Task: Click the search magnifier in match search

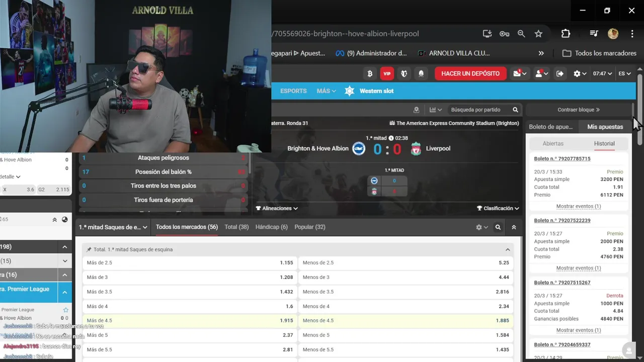Action: [515, 110]
